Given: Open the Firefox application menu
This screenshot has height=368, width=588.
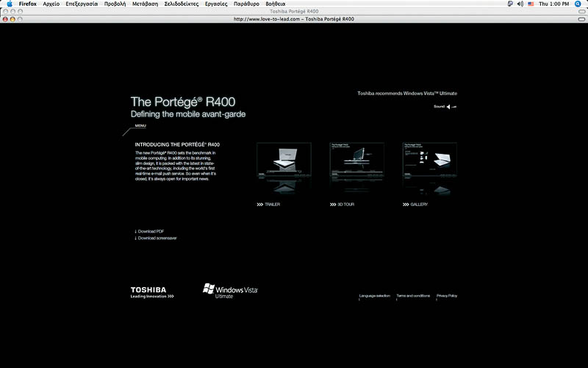Looking at the screenshot, I should [x=27, y=4].
